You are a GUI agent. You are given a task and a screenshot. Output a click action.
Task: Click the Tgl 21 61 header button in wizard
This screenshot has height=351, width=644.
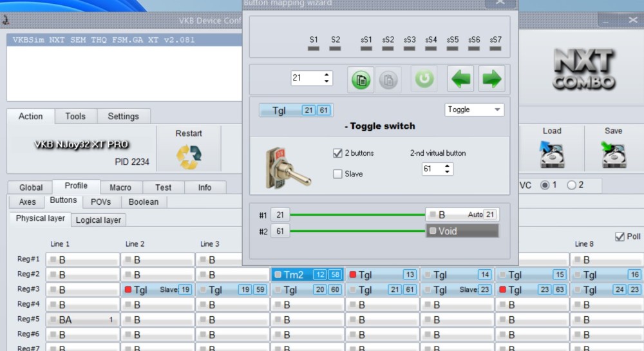(x=296, y=110)
